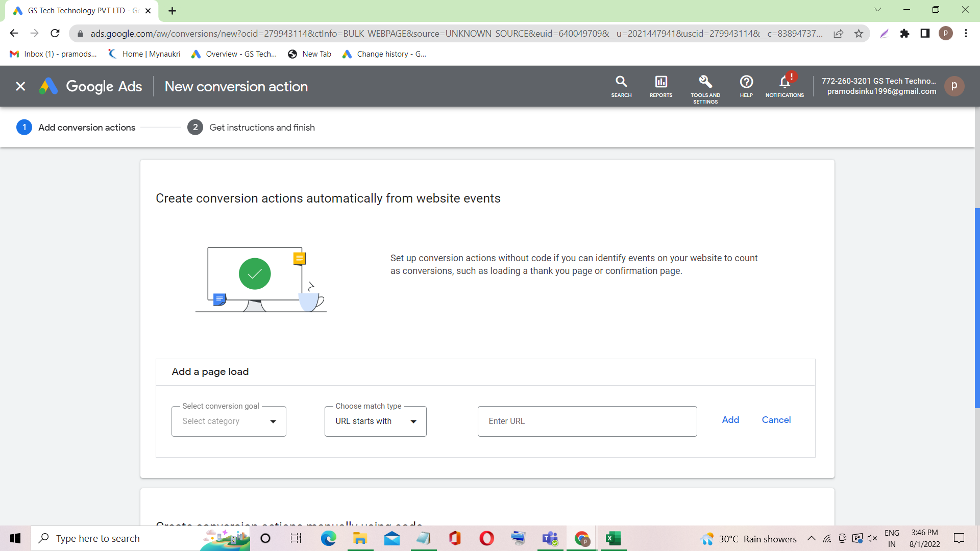Click into the Enter URL field
Screen dimensions: 980x551
pos(587,421)
